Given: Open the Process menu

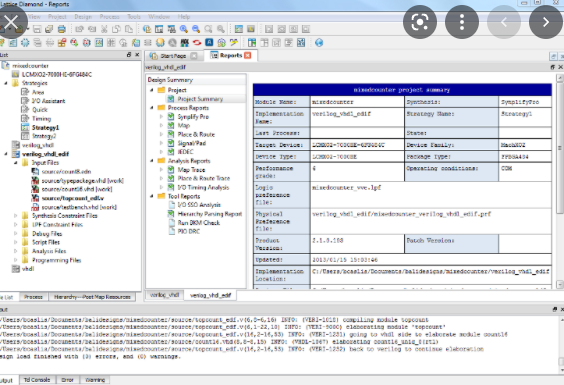Looking at the screenshot, I should click(x=109, y=17).
